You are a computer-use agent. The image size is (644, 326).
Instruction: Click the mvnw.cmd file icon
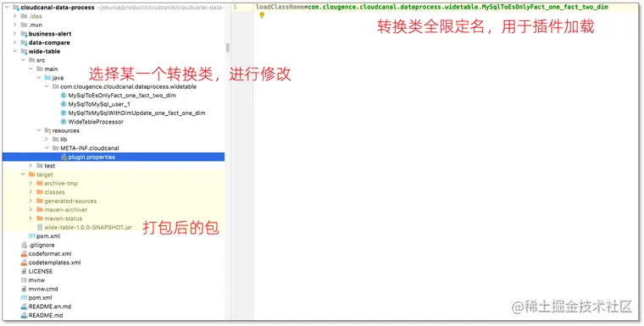(x=24, y=289)
